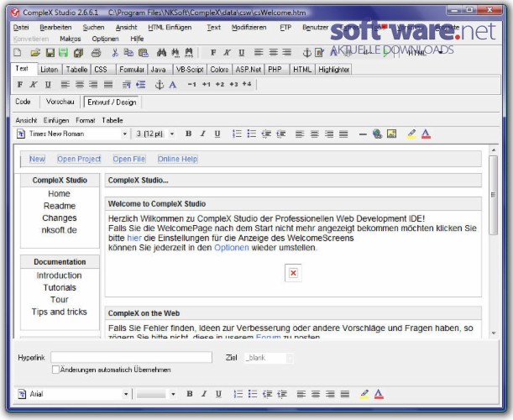Viewport: 513px width, 420px height.
Task: Pick highlight color in the design toolbar
Action: coord(411,134)
